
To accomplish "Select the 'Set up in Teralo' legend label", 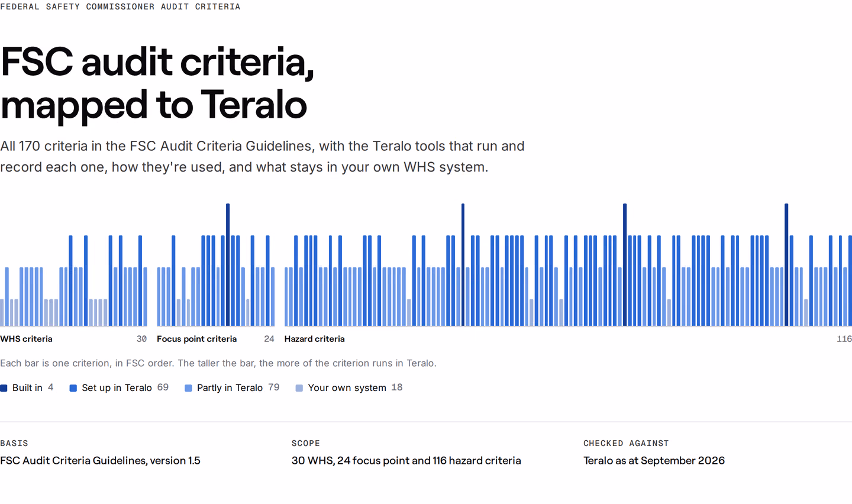I will click(117, 387).
